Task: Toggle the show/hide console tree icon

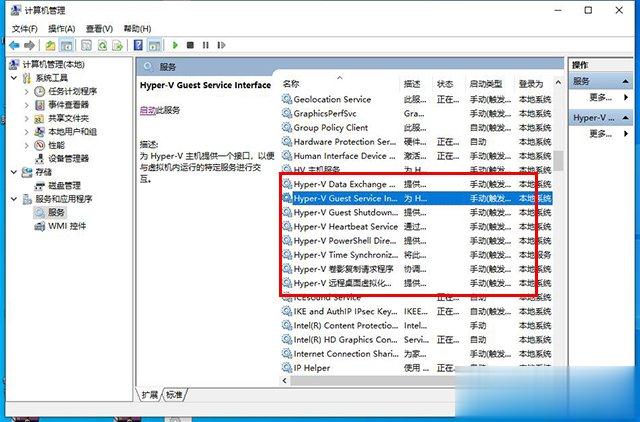Action: pos(66,45)
